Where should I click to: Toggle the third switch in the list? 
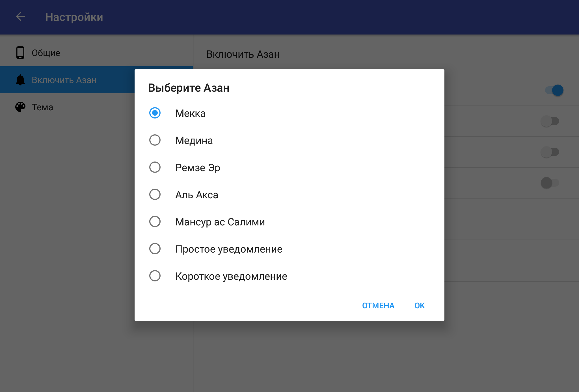click(550, 152)
